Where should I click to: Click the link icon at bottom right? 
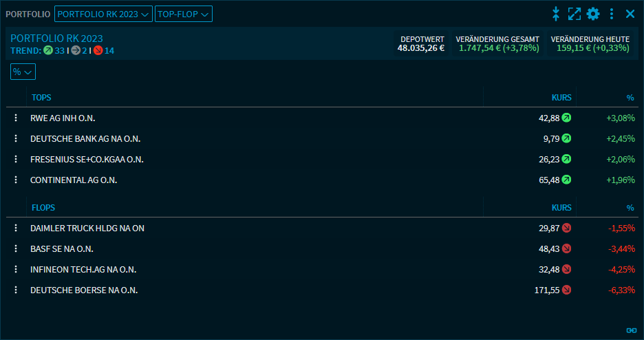630,330
